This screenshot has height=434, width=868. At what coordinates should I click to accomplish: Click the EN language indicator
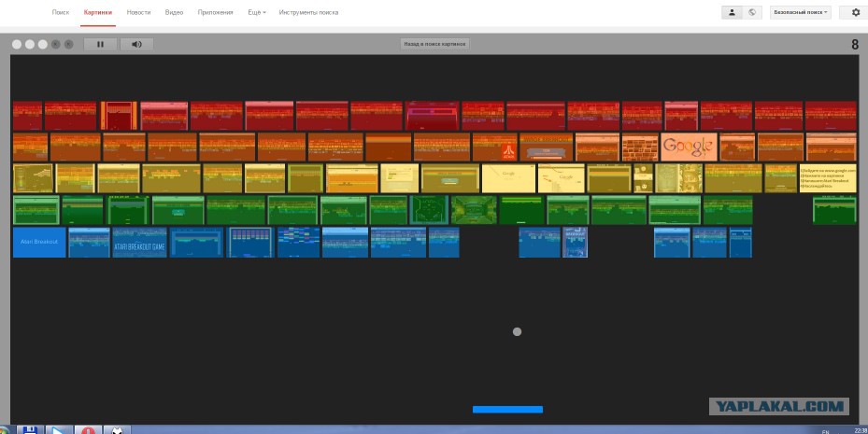(825, 431)
